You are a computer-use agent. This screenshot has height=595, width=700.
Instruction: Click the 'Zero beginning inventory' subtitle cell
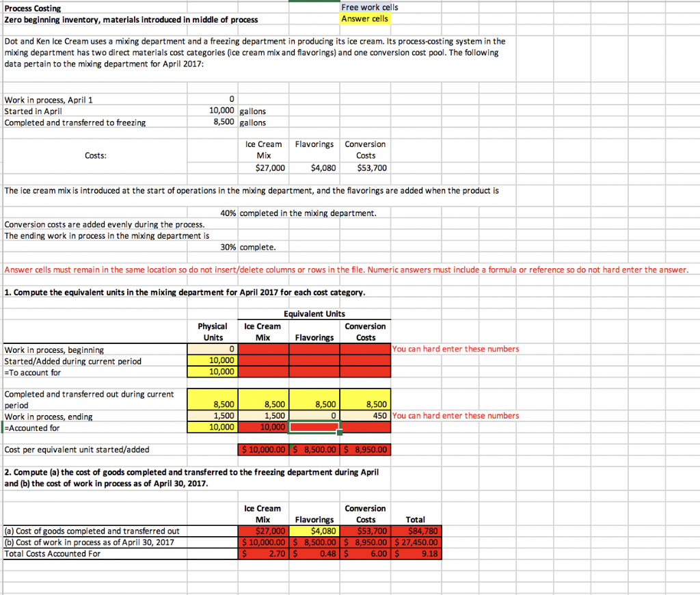(x=82, y=20)
